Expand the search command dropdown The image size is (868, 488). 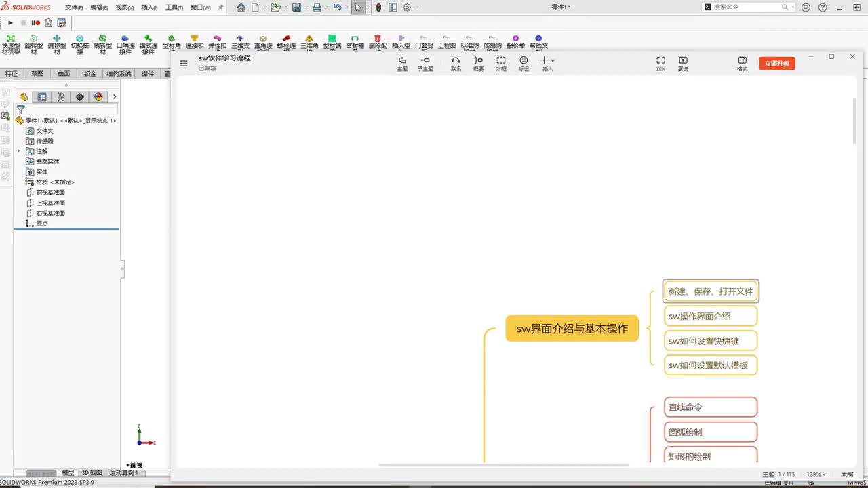[x=793, y=7]
